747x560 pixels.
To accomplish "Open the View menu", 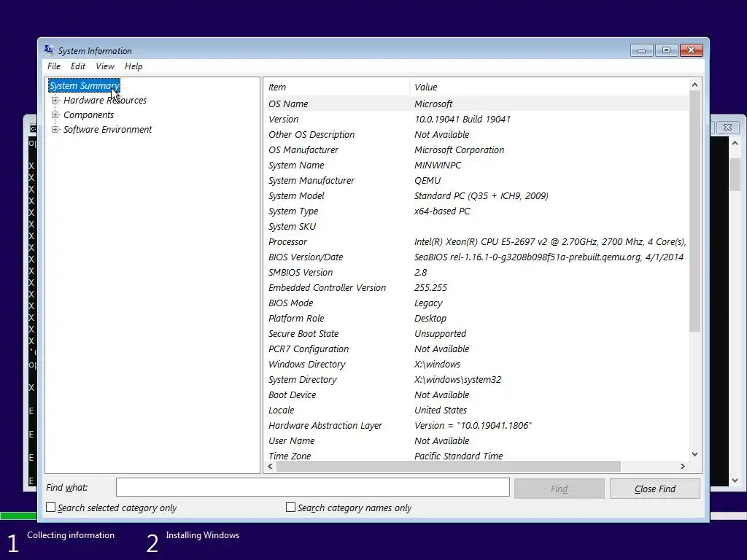I will [105, 66].
